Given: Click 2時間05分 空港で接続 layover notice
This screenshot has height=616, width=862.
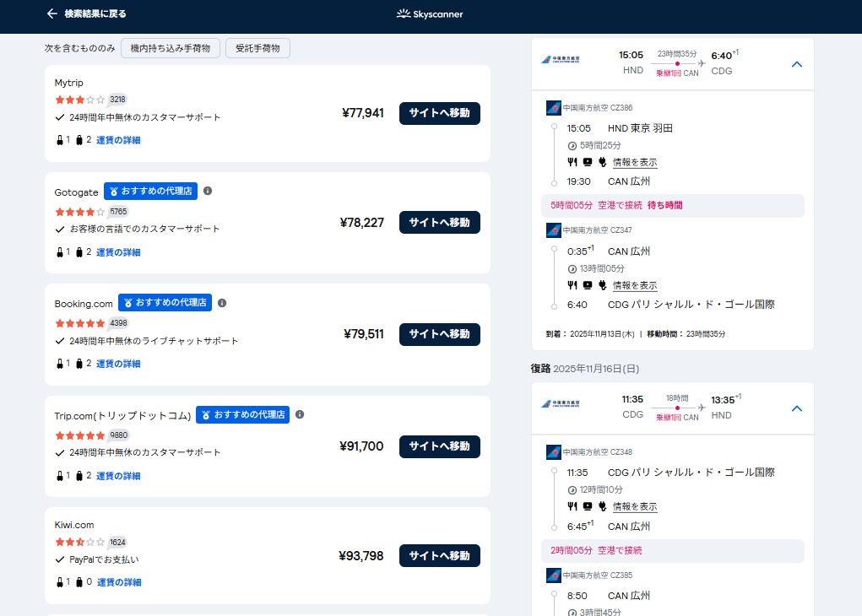Looking at the screenshot, I should pyautogui.click(x=672, y=551).
